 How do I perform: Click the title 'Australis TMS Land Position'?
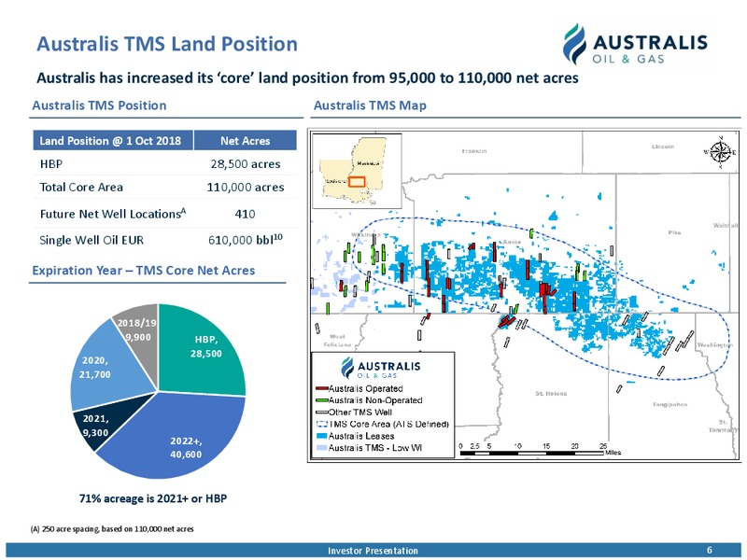click(167, 44)
